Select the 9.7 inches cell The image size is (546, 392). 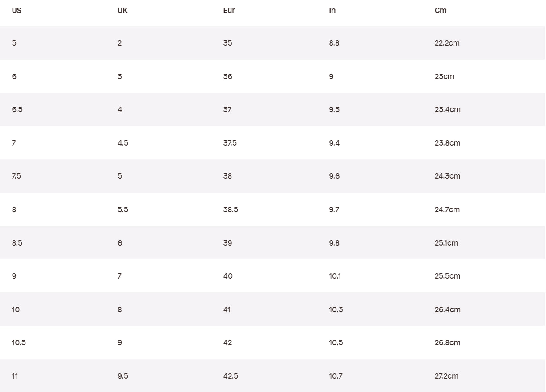334,209
